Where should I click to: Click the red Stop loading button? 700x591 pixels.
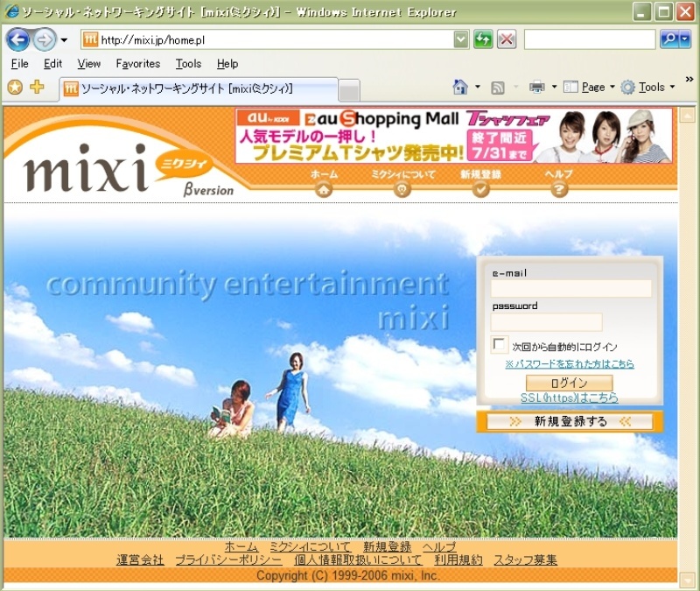(x=507, y=39)
